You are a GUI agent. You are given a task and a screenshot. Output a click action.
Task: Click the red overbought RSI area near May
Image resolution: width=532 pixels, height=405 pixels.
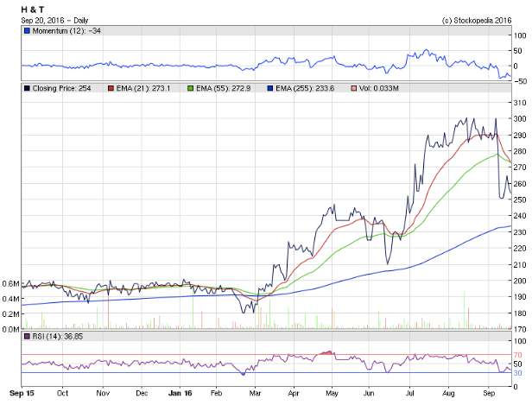click(x=326, y=353)
